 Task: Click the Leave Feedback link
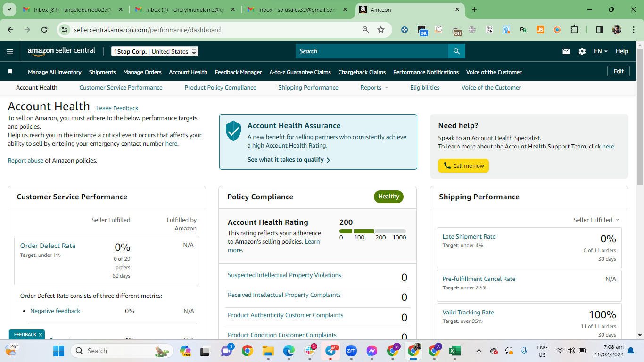point(117,108)
